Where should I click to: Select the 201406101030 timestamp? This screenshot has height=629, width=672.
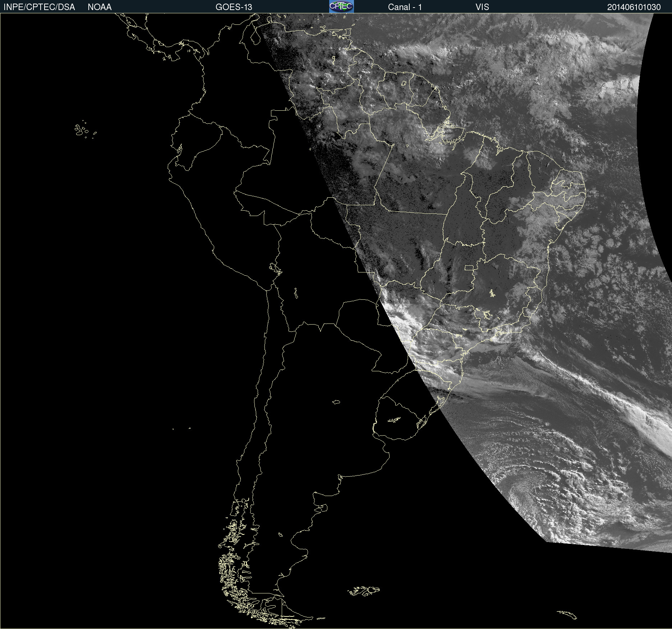[634, 7]
